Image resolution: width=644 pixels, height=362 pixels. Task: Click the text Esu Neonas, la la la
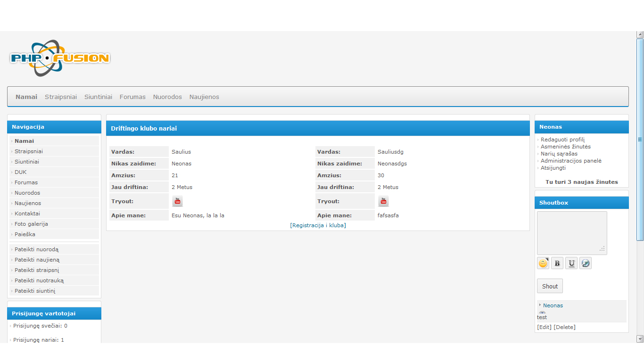click(x=198, y=215)
